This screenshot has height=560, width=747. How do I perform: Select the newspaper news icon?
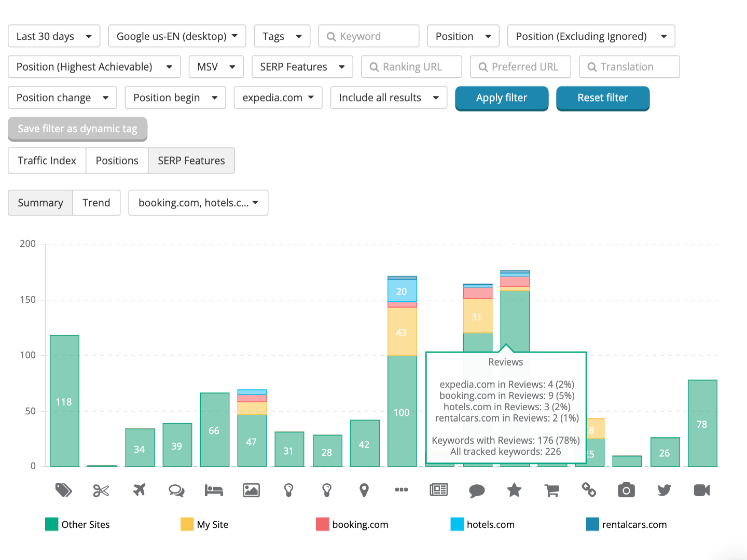coord(439,490)
